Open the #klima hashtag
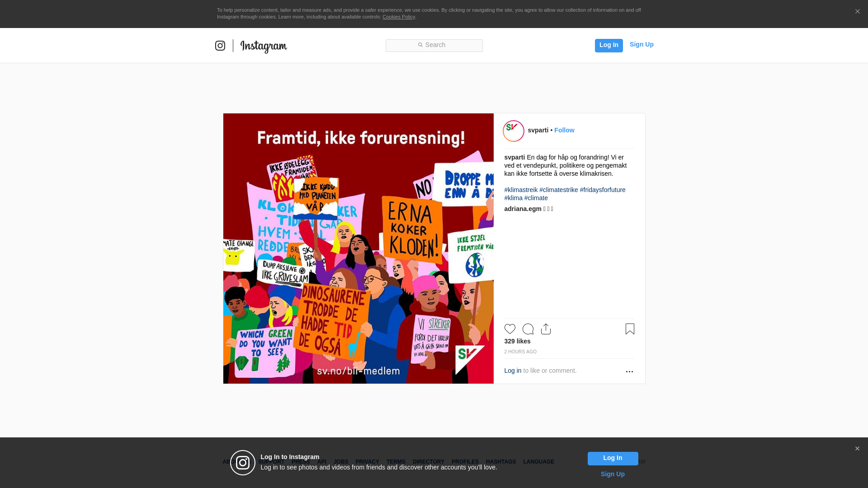This screenshot has height=488, width=868. [513, 198]
